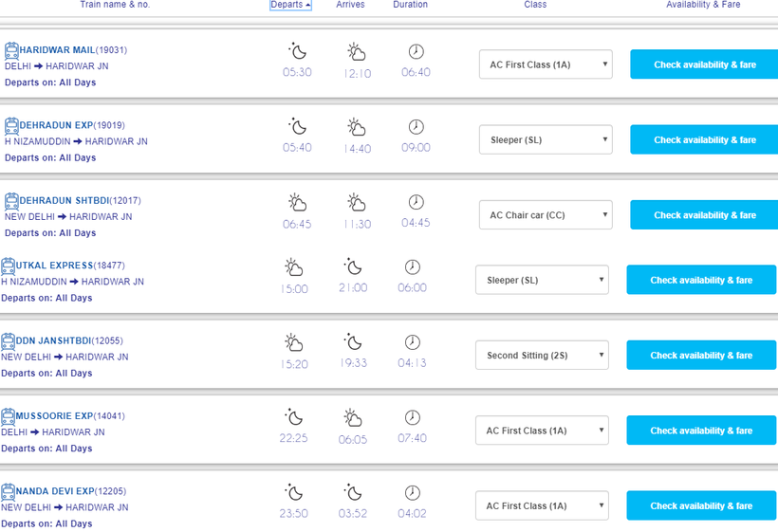The height and width of the screenshot is (532, 778).
Task: Expand Sleeper (SL) dropdown for DEHRADUN EXP
Action: click(546, 139)
